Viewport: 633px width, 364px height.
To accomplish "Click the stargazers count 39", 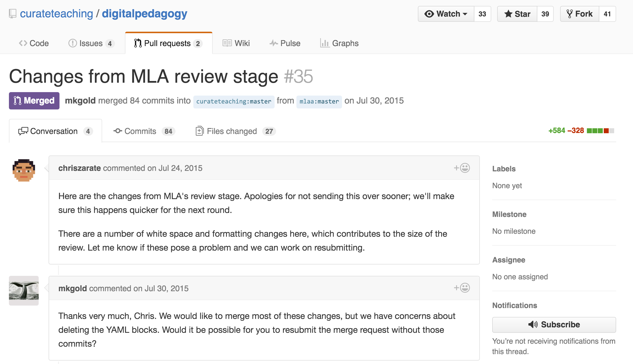I will point(545,14).
